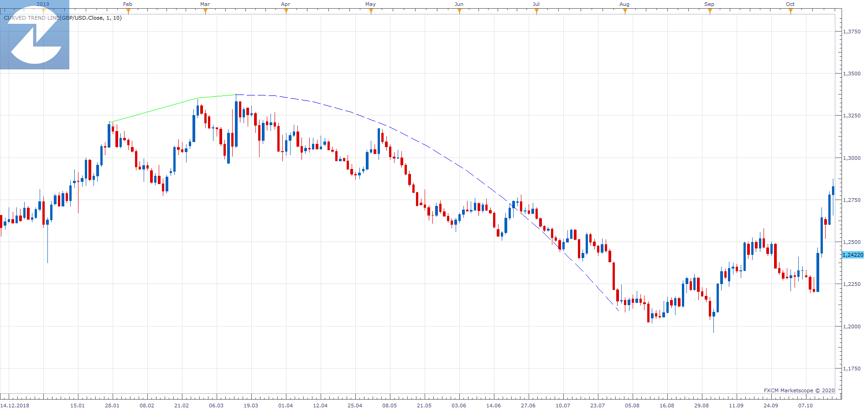
Task: Click the 28.01 date axis label
Action: pos(112,406)
